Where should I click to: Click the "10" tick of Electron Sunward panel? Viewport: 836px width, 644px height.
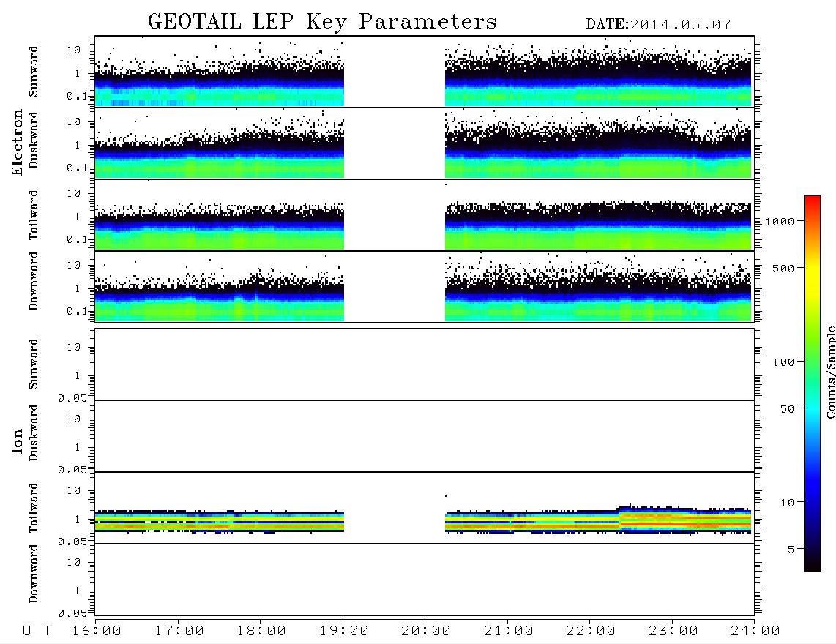[x=74, y=50]
